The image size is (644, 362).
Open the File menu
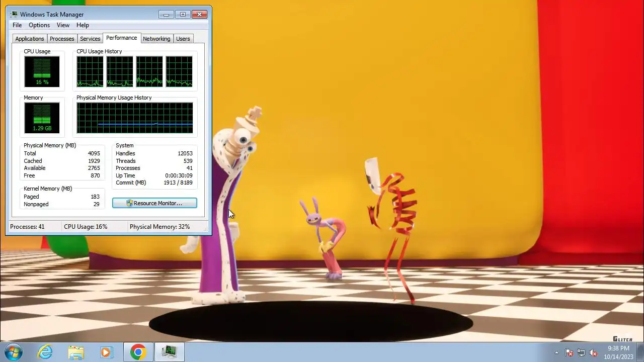(x=17, y=25)
